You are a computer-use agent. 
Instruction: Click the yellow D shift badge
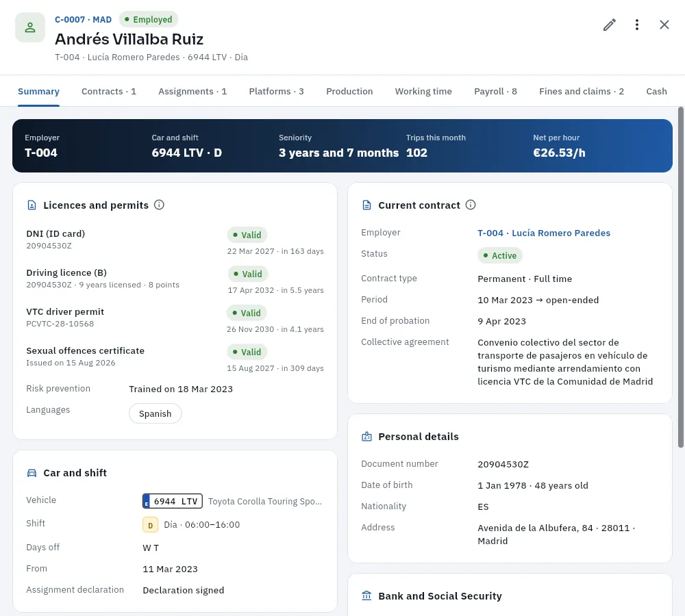(x=150, y=525)
